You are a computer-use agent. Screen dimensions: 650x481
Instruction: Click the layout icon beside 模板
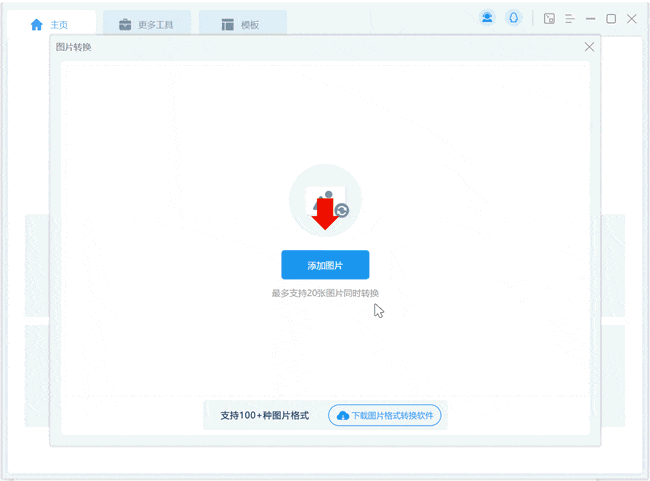[227, 24]
